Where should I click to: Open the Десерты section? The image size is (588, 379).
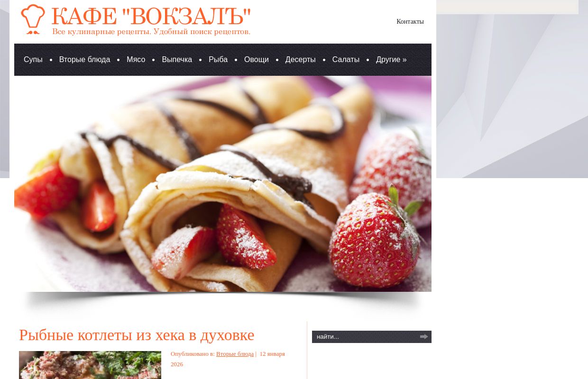pyautogui.click(x=301, y=60)
